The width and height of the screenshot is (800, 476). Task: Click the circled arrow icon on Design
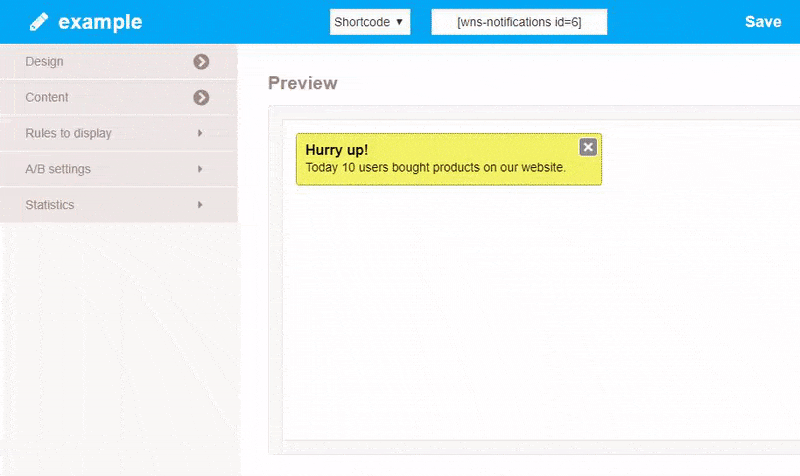pos(201,62)
